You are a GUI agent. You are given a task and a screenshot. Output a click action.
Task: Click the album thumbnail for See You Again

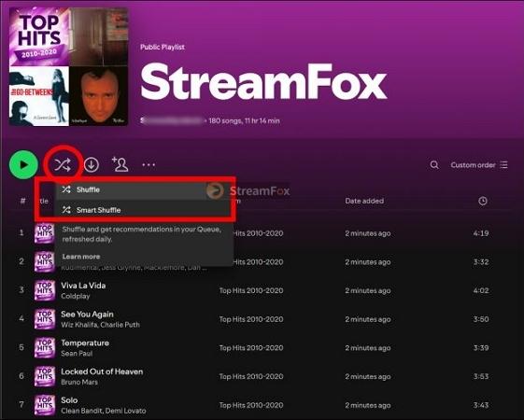(45, 319)
